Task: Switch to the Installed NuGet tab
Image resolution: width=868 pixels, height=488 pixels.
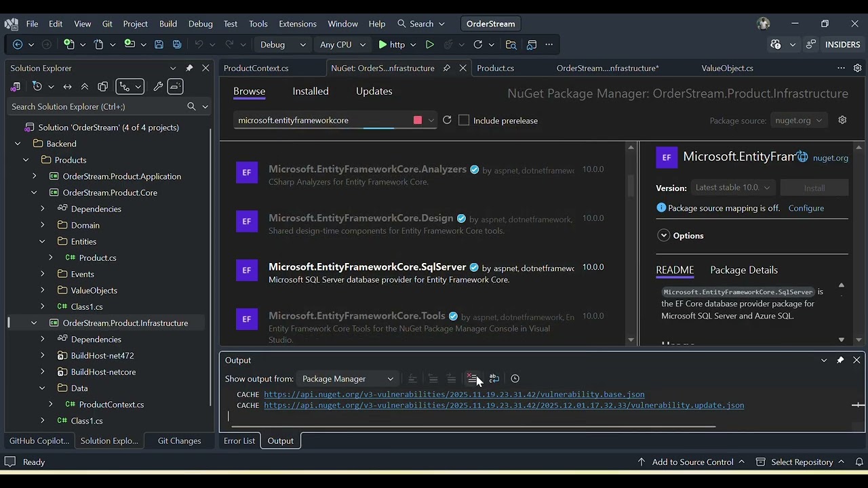Action: pyautogui.click(x=311, y=91)
